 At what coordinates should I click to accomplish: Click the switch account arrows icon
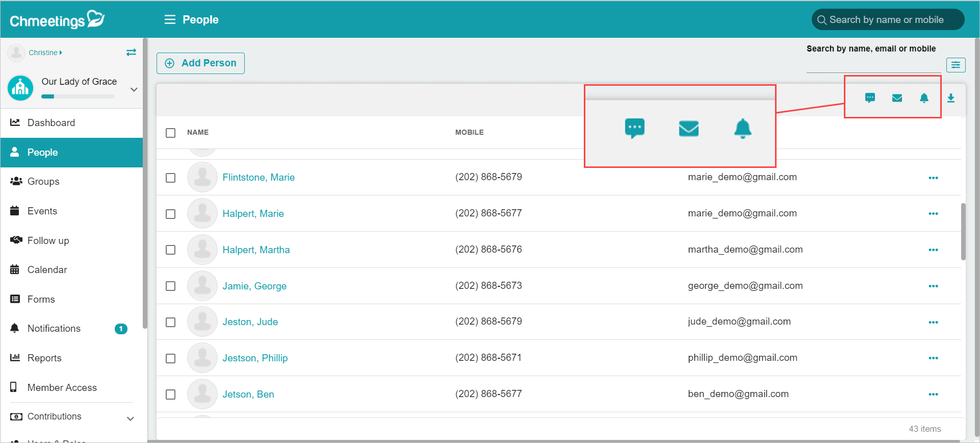(131, 52)
